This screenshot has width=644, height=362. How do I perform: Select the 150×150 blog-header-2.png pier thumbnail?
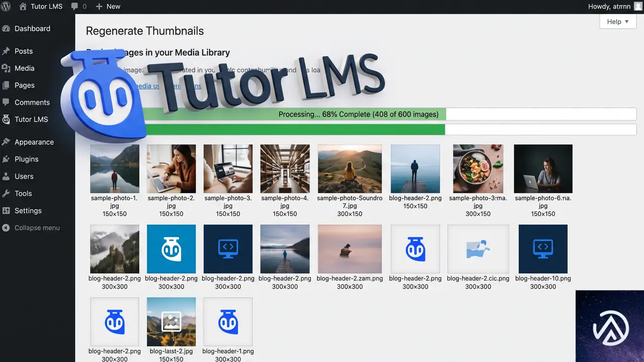click(415, 169)
